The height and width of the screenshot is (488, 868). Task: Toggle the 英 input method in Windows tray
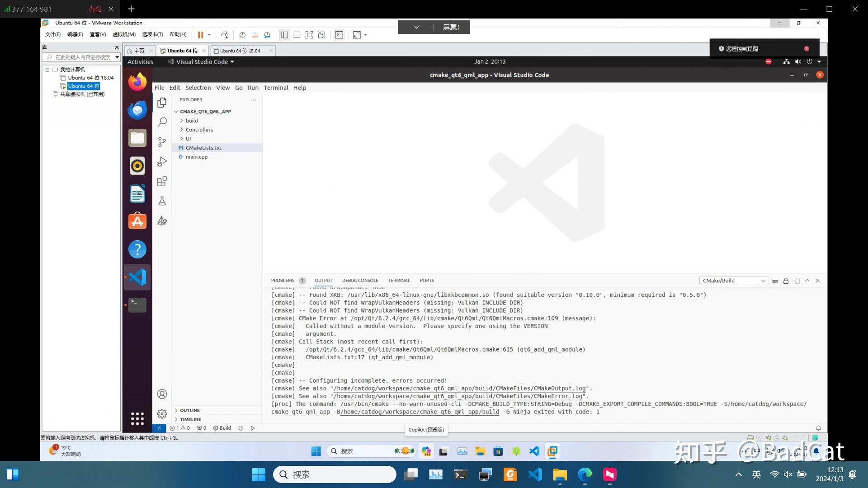pos(755,474)
